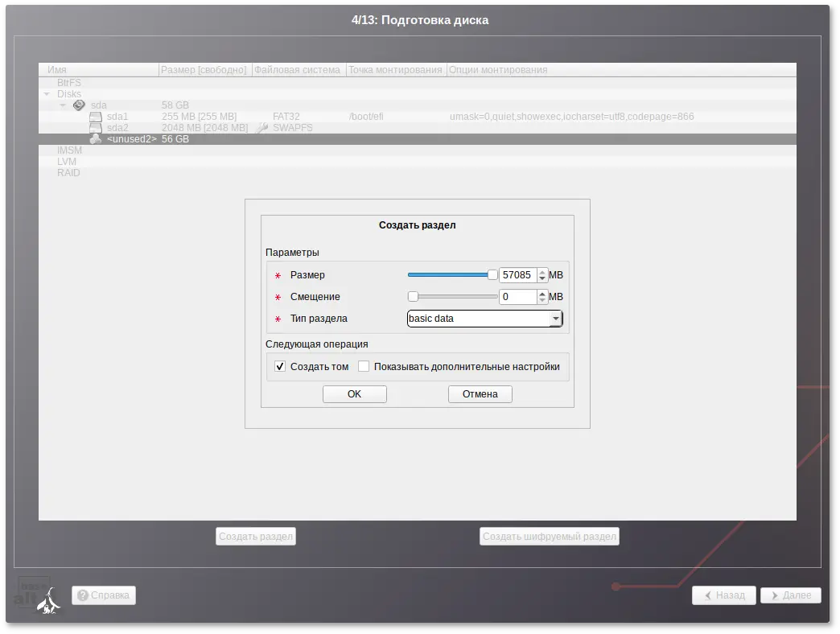Click Создать раздел button below list
The image size is (840, 634).
tap(256, 537)
